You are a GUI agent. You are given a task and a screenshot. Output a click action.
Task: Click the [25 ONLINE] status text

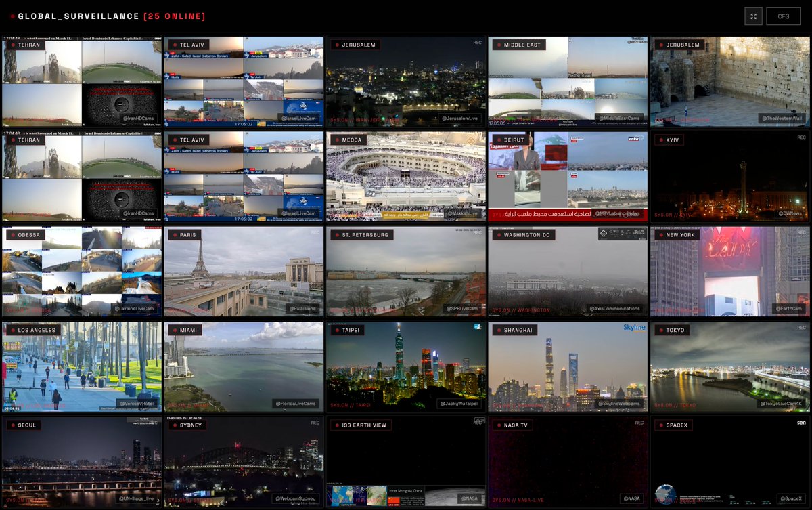[175, 16]
